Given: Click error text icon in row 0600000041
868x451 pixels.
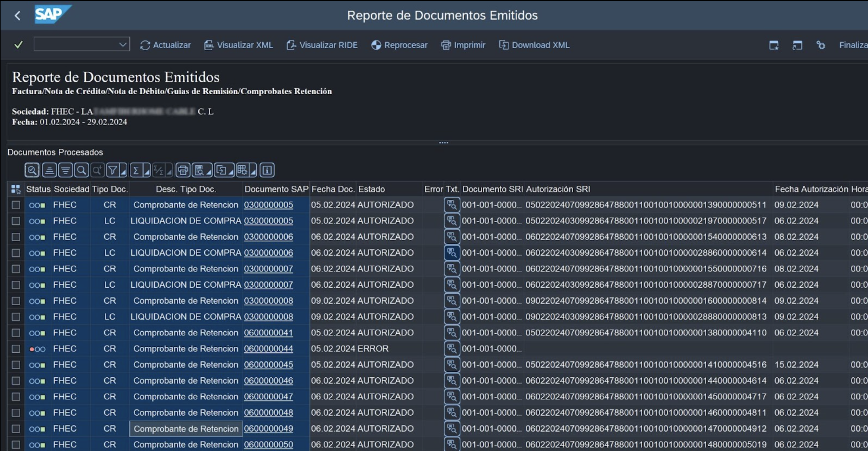Looking at the screenshot, I should pos(451,333).
